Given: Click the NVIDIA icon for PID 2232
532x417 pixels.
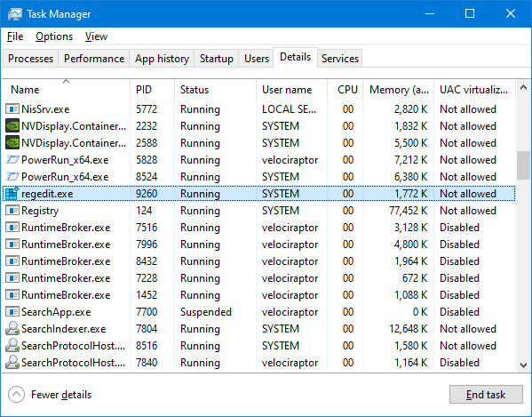Looking at the screenshot, I should (x=12, y=126).
